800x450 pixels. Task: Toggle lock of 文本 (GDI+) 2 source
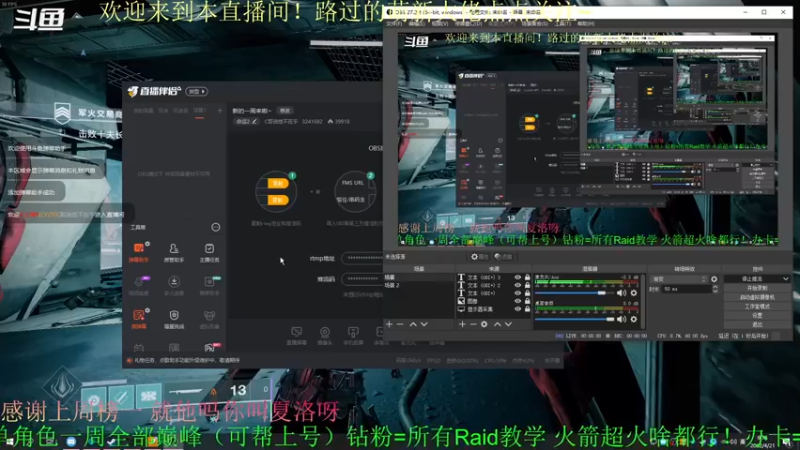[528, 285]
